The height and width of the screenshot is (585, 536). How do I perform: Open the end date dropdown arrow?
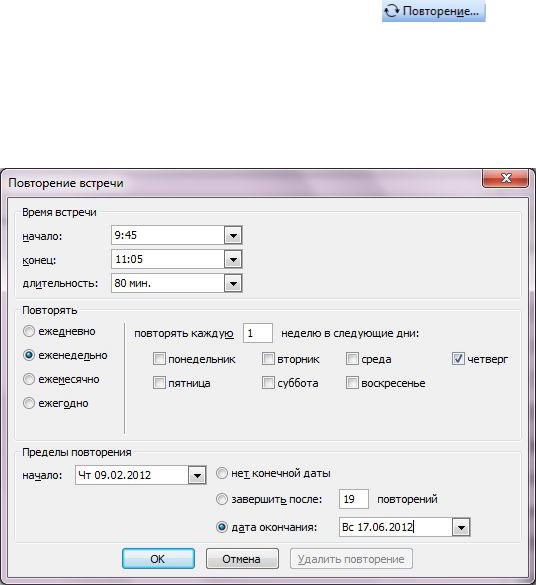[x=461, y=528]
